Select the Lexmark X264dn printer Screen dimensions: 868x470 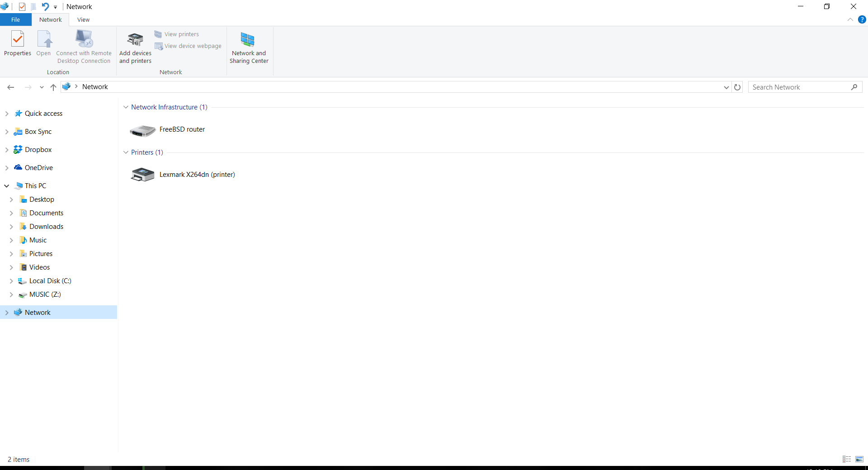[183, 175]
